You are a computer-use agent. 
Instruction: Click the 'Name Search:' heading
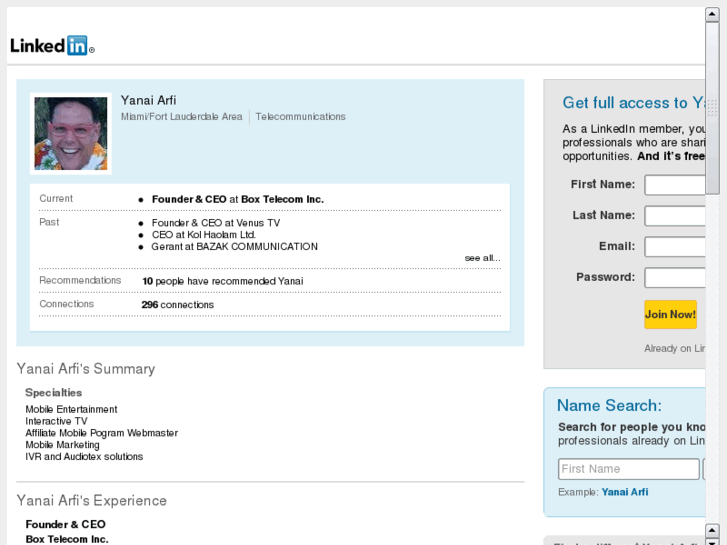[x=609, y=405]
